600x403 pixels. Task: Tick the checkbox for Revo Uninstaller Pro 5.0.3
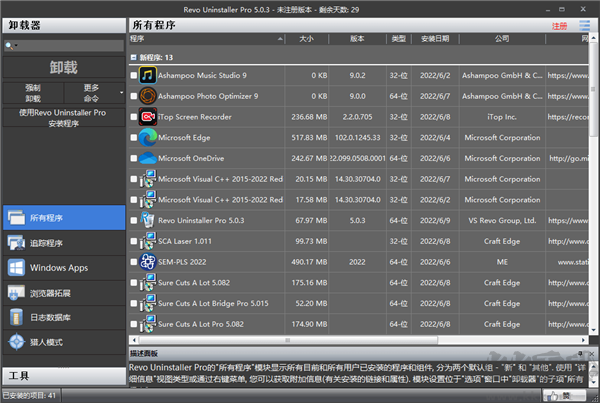134,220
